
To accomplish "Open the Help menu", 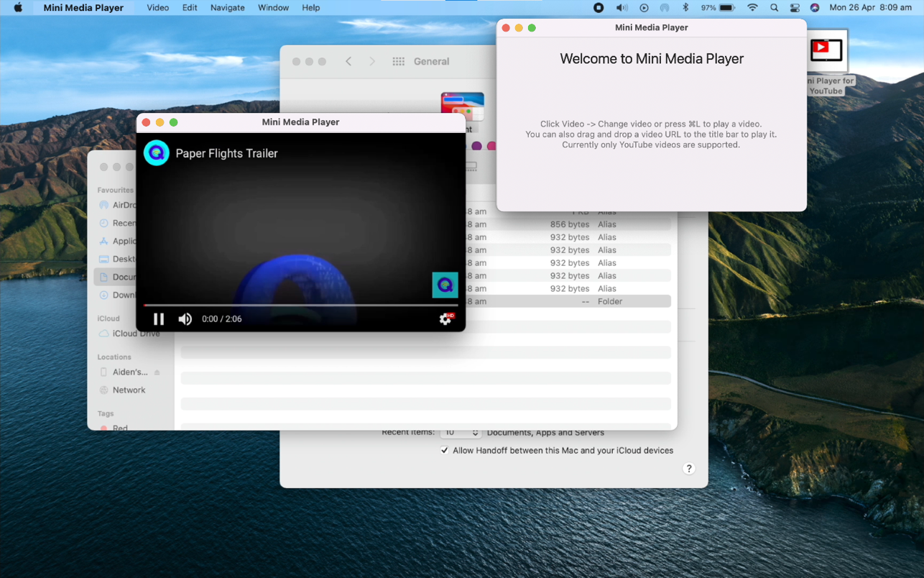I will pyautogui.click(x=310, y=8).
